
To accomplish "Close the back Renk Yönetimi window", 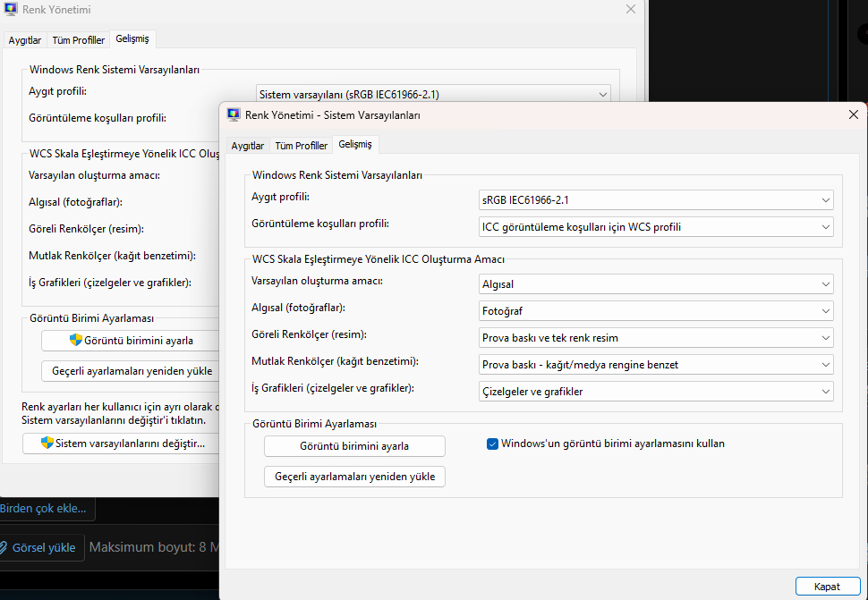I will click(631, 10).
